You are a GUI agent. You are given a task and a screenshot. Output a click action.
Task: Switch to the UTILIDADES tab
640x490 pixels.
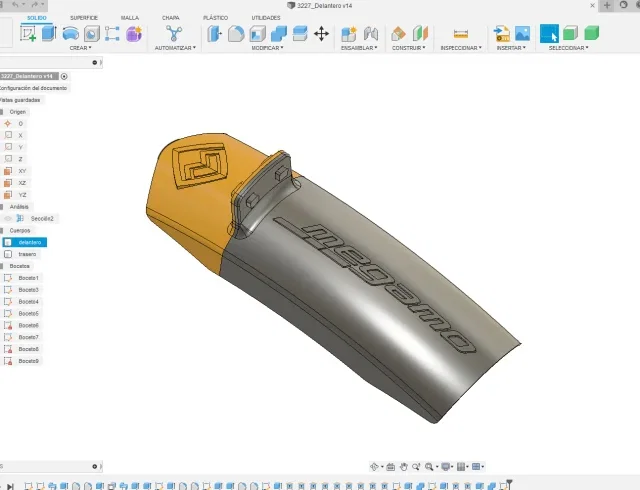click(266, 18)
